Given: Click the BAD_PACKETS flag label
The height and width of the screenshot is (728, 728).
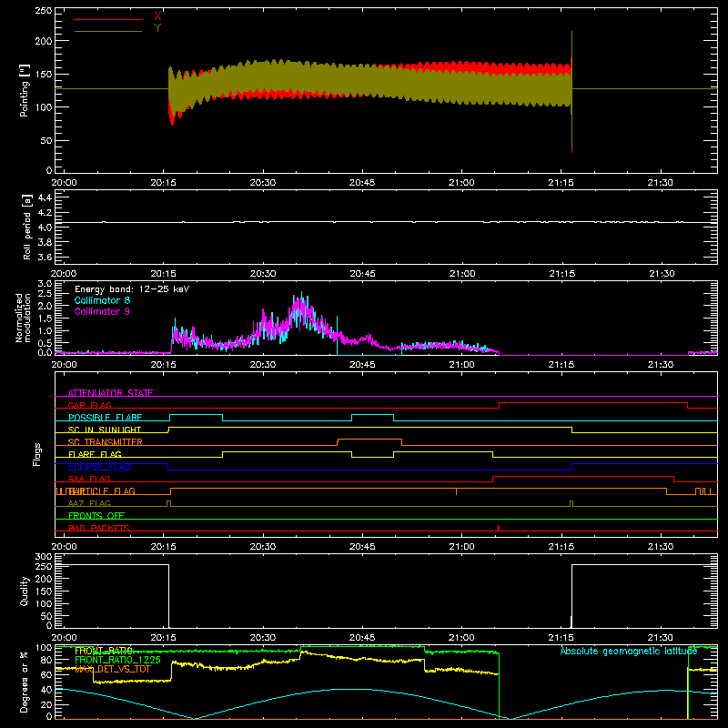Looking at the screenshot, I should (x=99, y=528).
